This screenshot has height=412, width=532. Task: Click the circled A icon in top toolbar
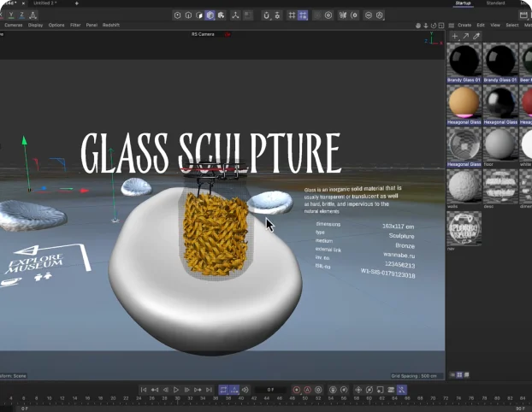[379, 15]
